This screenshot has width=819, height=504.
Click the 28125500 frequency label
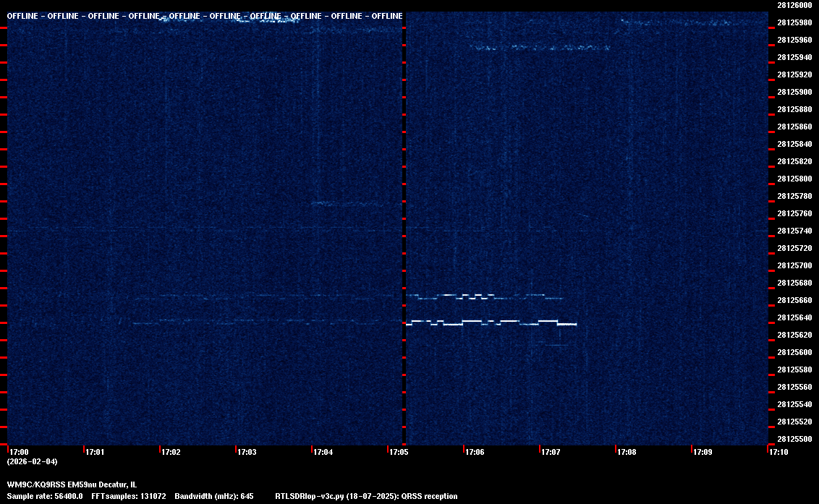click(794, 439)
